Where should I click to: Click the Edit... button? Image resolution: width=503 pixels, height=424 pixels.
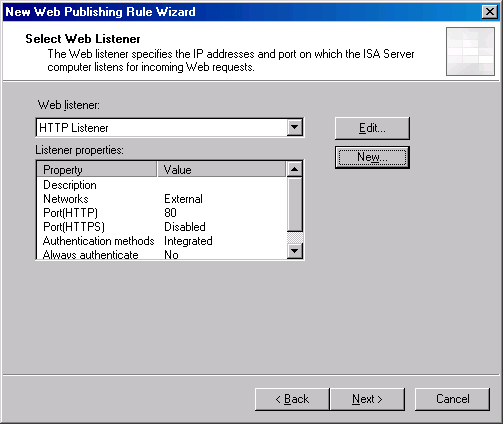coord(372,128)
